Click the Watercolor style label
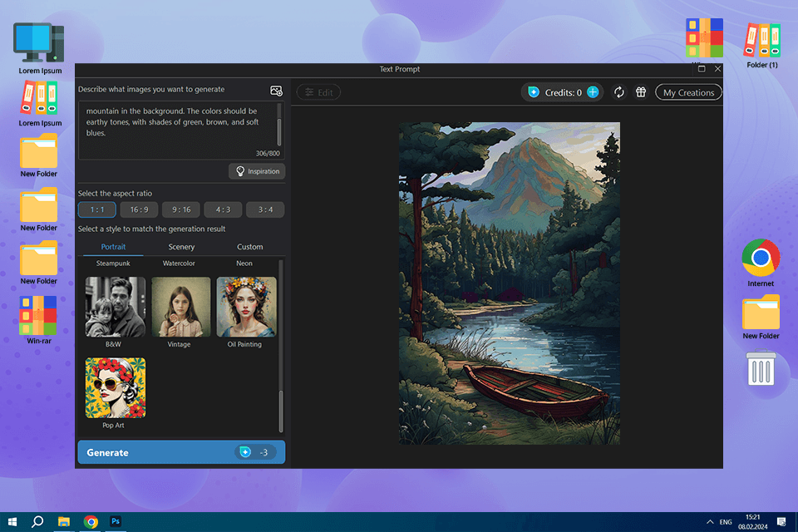Viewport: 798px width, 532px height. pyautogui.click(x=179, y=264)
